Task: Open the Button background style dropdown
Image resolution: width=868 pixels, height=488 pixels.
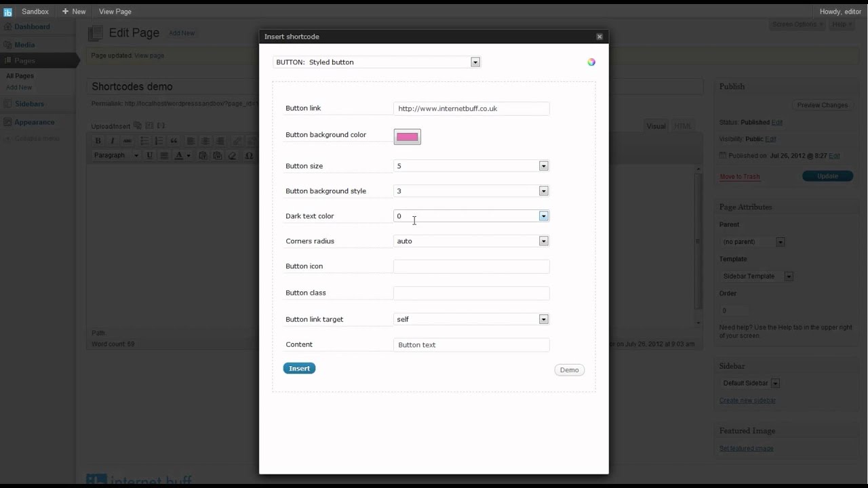Action: pyautogui.click(x=471, y=190)
